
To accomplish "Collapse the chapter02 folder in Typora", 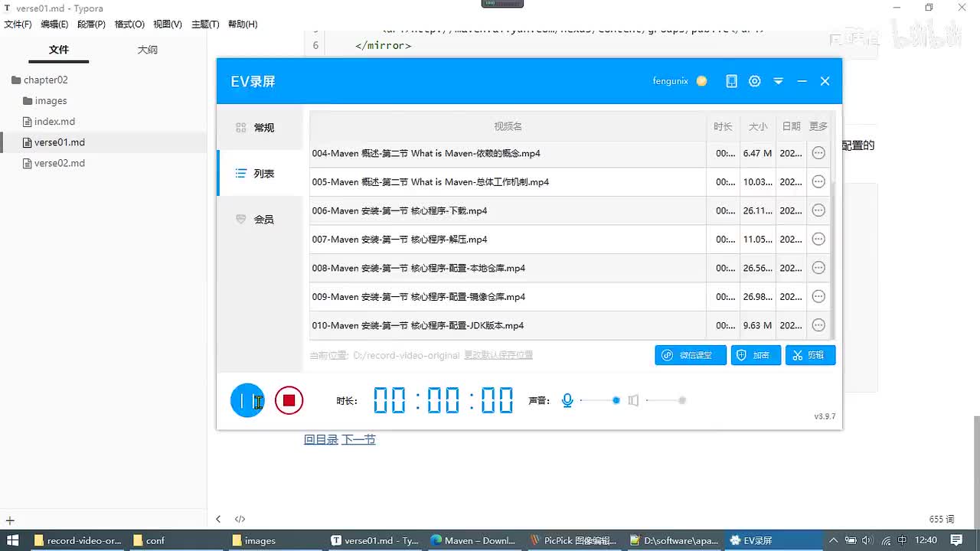I will (x=40, y=80).
